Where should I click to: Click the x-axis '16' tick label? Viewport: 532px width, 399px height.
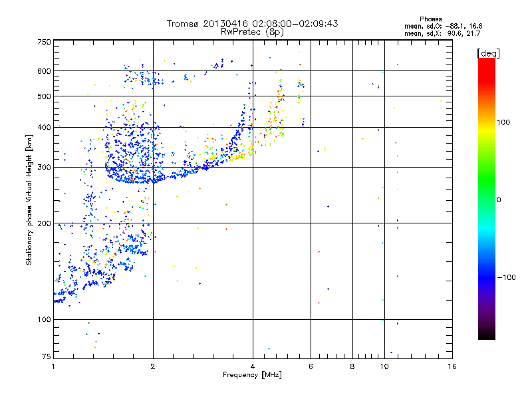[x=452, y=366]
